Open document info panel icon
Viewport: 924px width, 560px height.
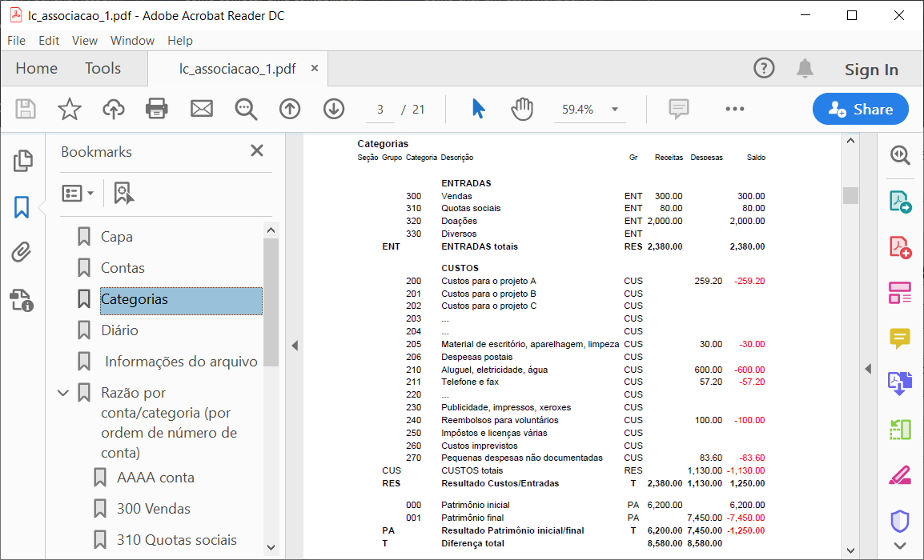[22, 300]
